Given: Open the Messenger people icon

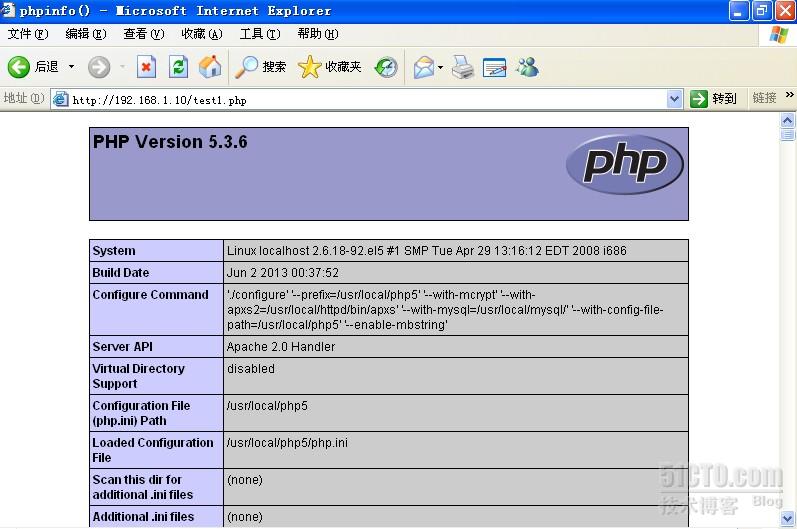Looking at the screenshot, I should tap(527, 67).
